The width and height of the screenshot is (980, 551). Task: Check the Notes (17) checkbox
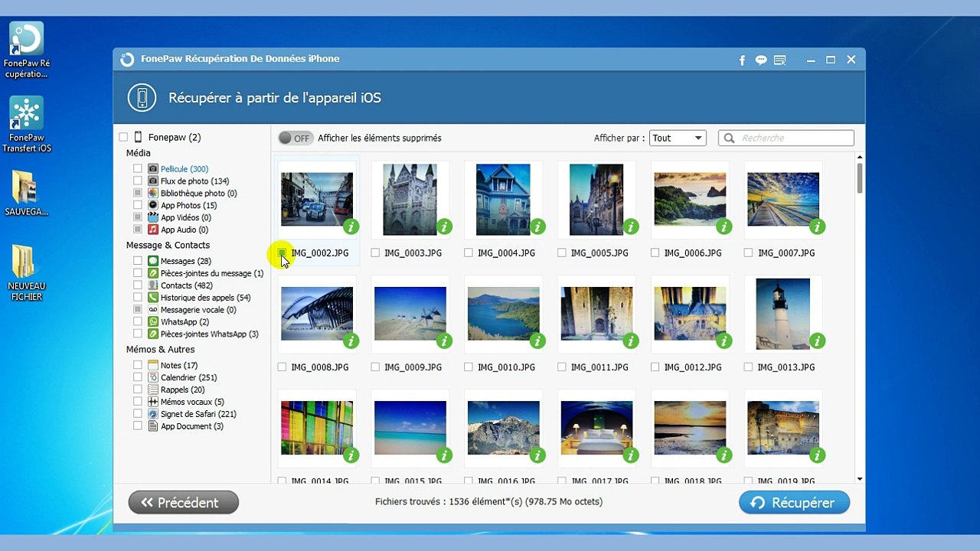click(138, 365)
